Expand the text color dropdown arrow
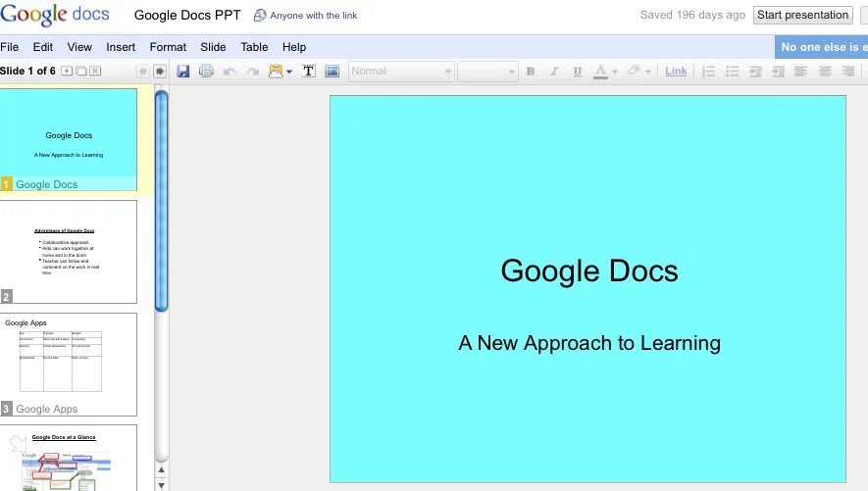 614,72
